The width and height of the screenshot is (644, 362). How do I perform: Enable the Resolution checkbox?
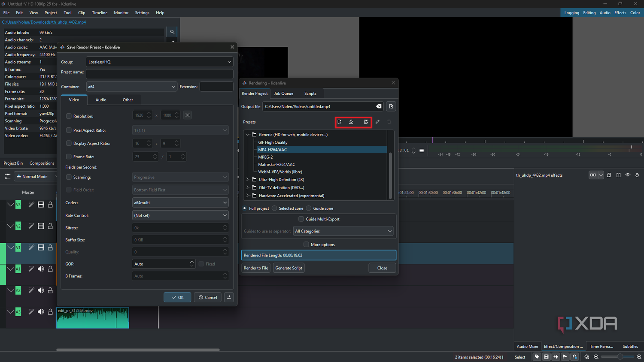coord(69,116)
